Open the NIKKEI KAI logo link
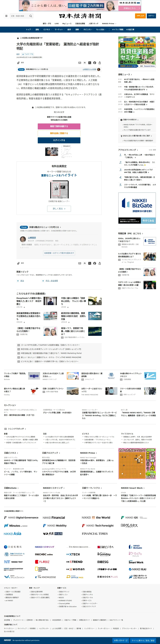 click(137, 569)
